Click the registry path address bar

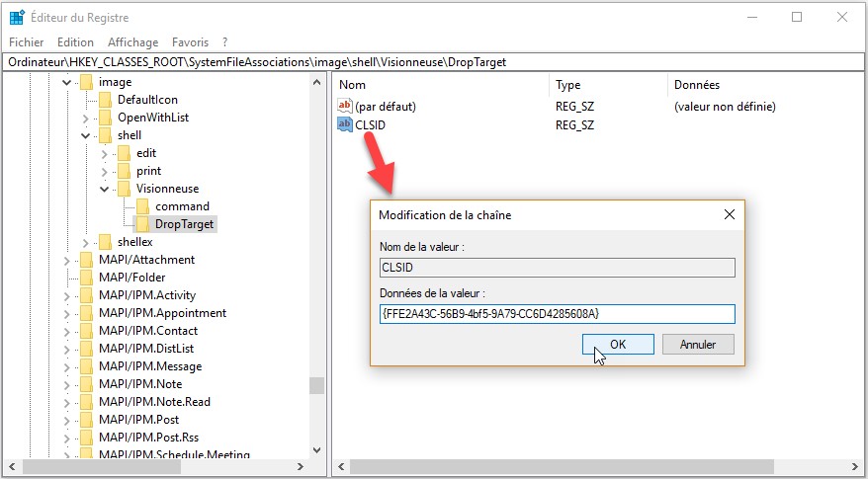(x=434, y=62)
